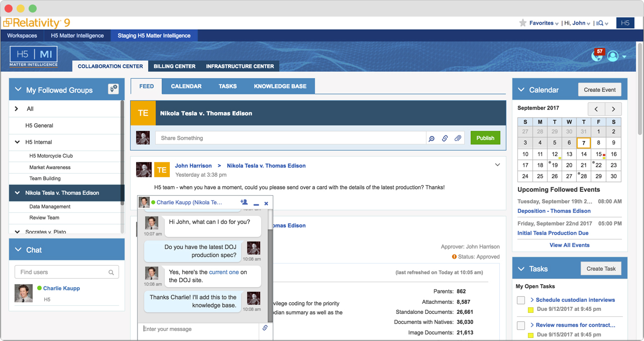
Task: Click Charlie Kaupp's avatar in Chat panel
Action: point(24,293)
